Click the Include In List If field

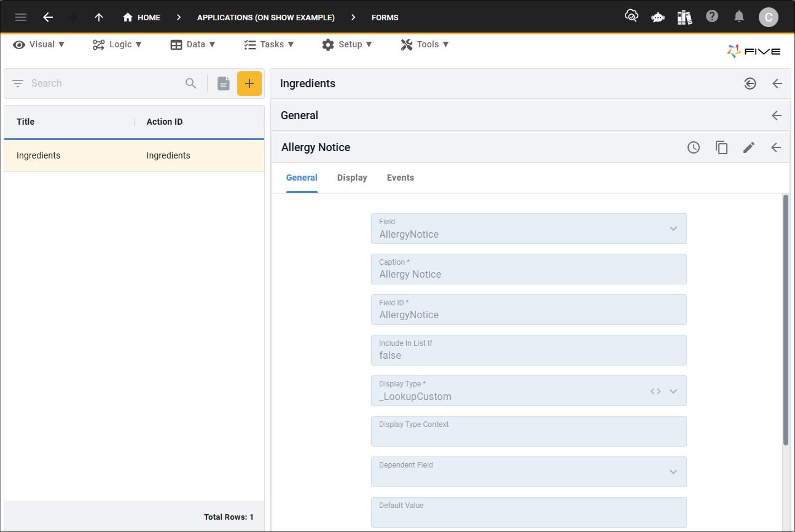(x=529, y=350)
